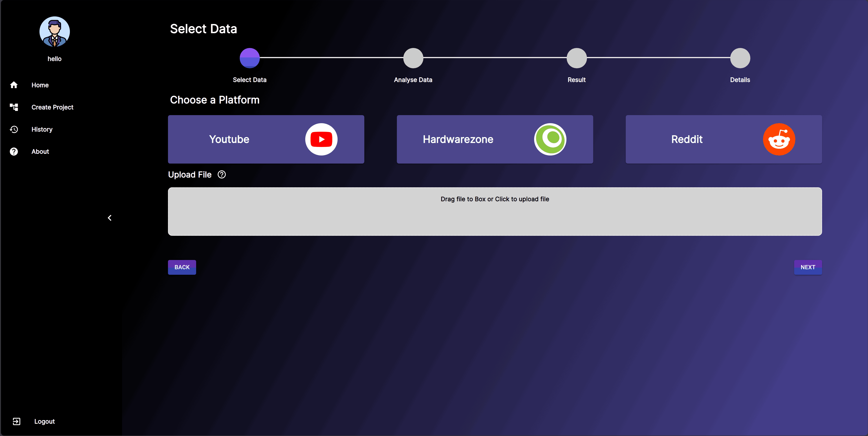
Task: Click the 'Details' step label
Action: pos(740,80)
